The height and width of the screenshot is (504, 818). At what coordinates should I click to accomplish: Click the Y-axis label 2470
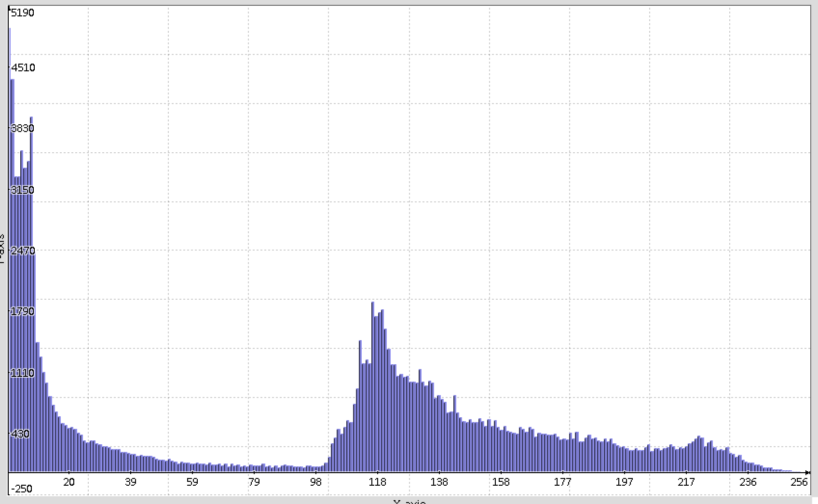coord(23,251)
